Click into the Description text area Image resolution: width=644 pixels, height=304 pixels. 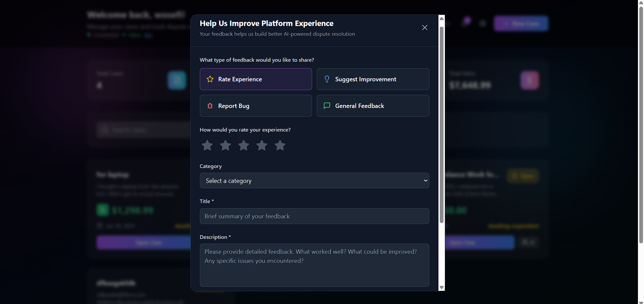click(x=314, y=265)
